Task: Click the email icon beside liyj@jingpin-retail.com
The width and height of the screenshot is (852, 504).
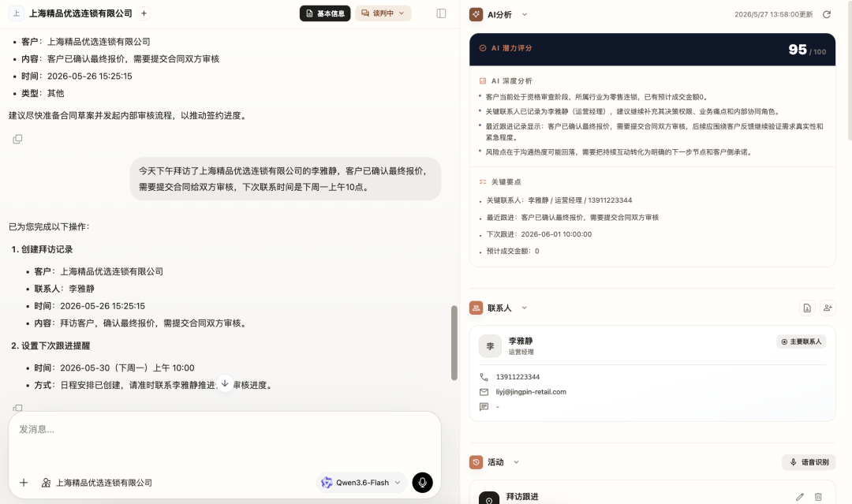Action: 484,392
